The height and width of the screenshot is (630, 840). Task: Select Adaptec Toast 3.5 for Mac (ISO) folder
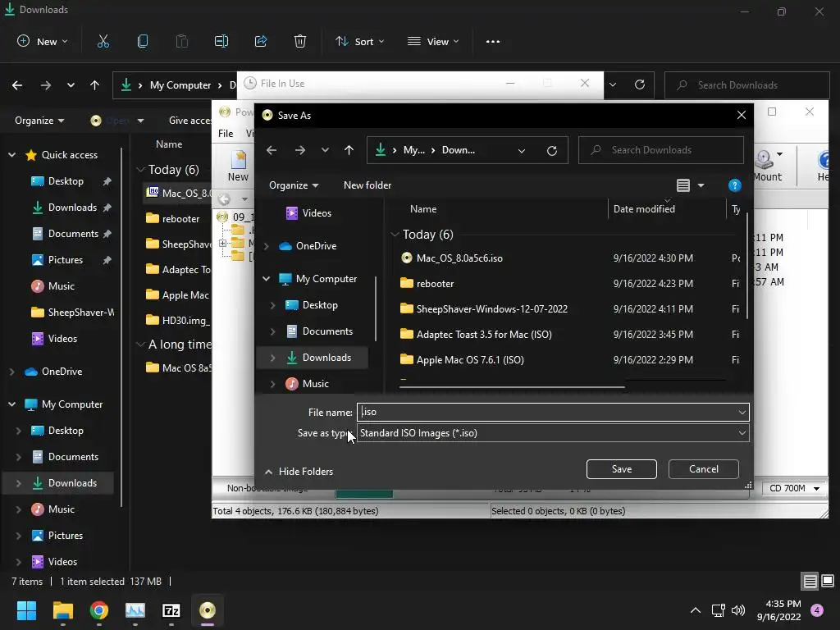[484, 335]
